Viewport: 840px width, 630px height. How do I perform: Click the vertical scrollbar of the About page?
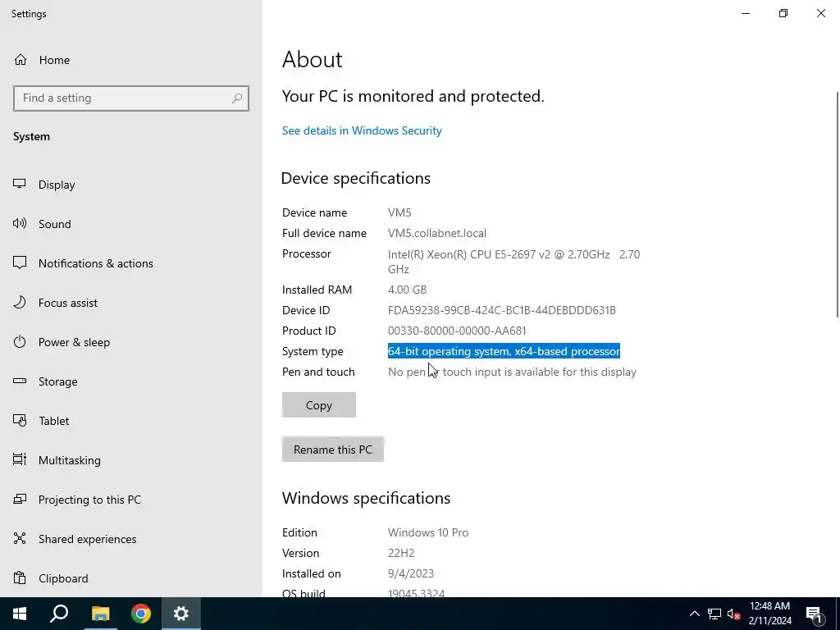(x=837, y=204)
